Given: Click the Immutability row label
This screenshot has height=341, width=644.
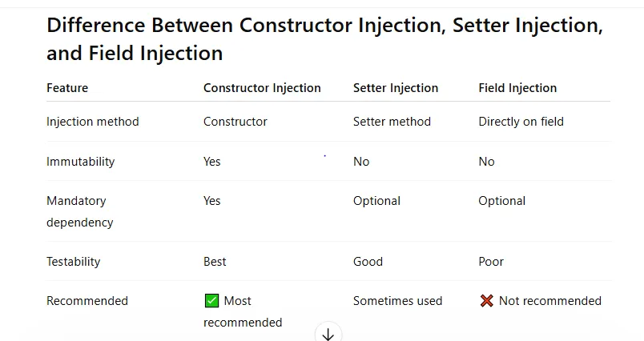Looking at the screenshot, I should tap(80, 161).
